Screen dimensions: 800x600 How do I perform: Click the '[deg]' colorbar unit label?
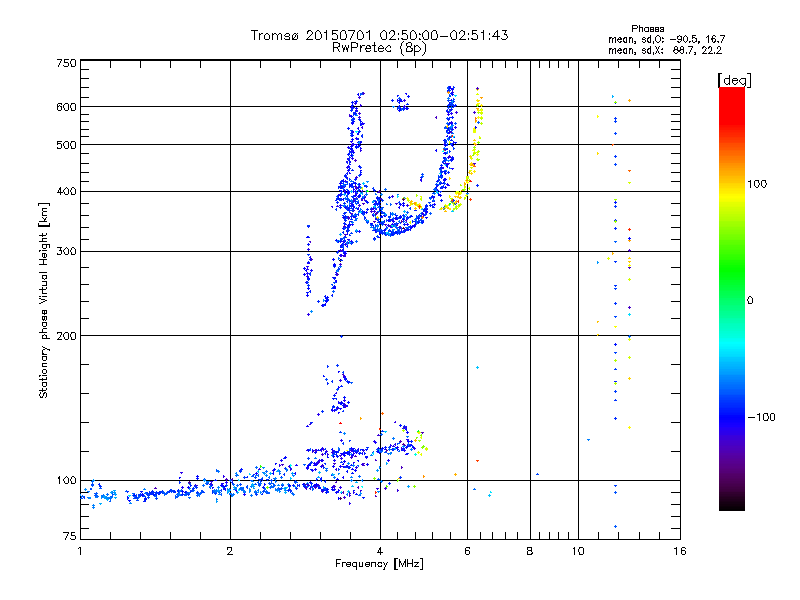coord(734,80)
